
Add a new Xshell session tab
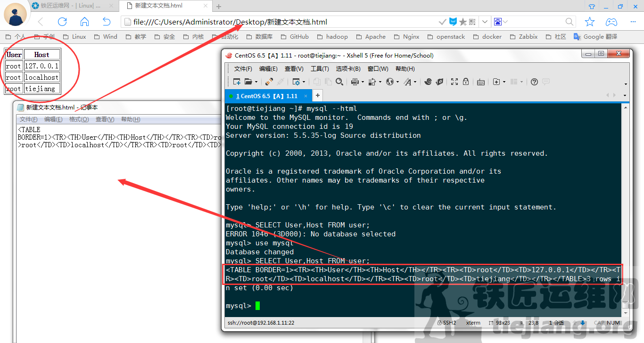(318, 95)
